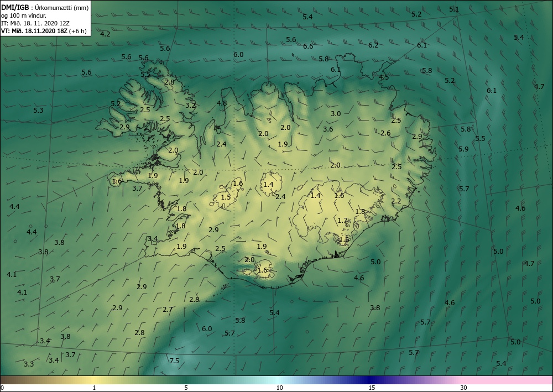The width and height of the screenshot is (553, 392).
Task: Click the 5.9 value east of Iceland
Action: (x=463, y=149)
